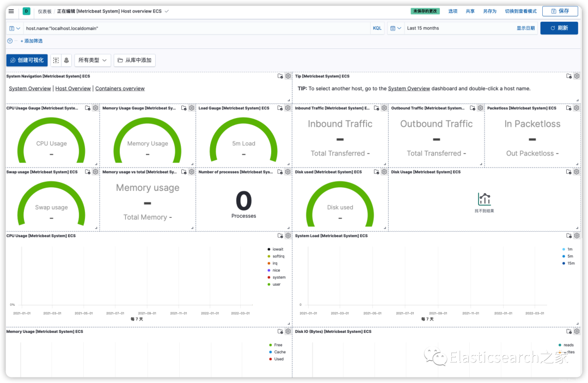Expand the saved query dropdown
This screenshot has height=383, width=588.
[x=15, y=28]
